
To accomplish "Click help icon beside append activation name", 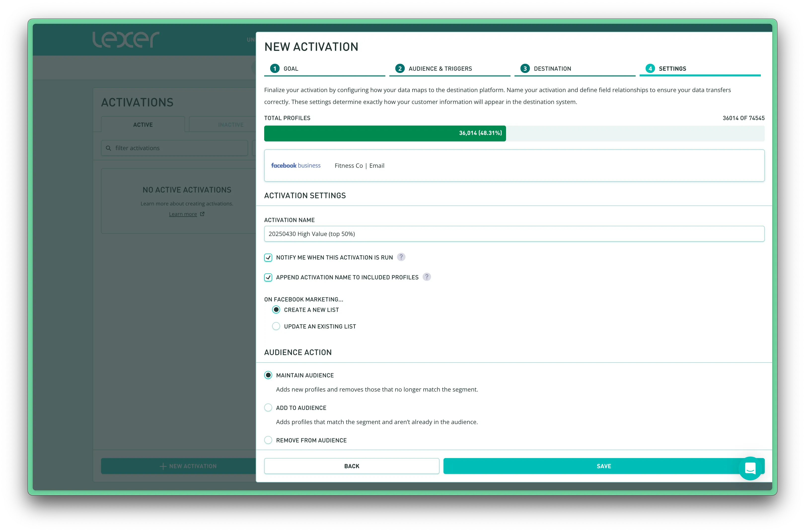I will 426,277.
